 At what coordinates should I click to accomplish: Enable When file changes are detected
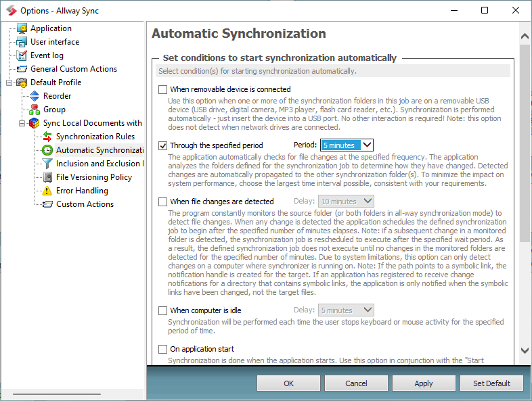pos(163,202)
